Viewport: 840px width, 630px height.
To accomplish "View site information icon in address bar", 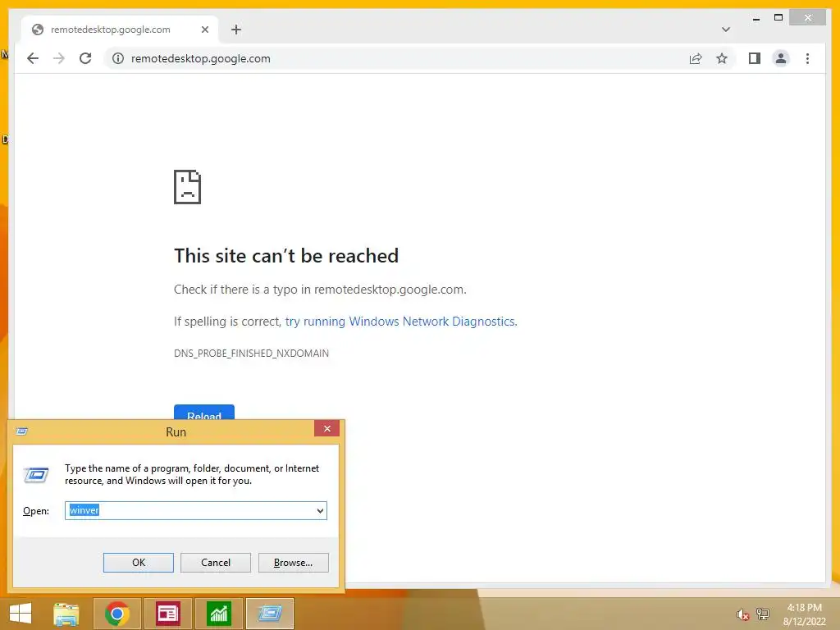I will point(118,58).
